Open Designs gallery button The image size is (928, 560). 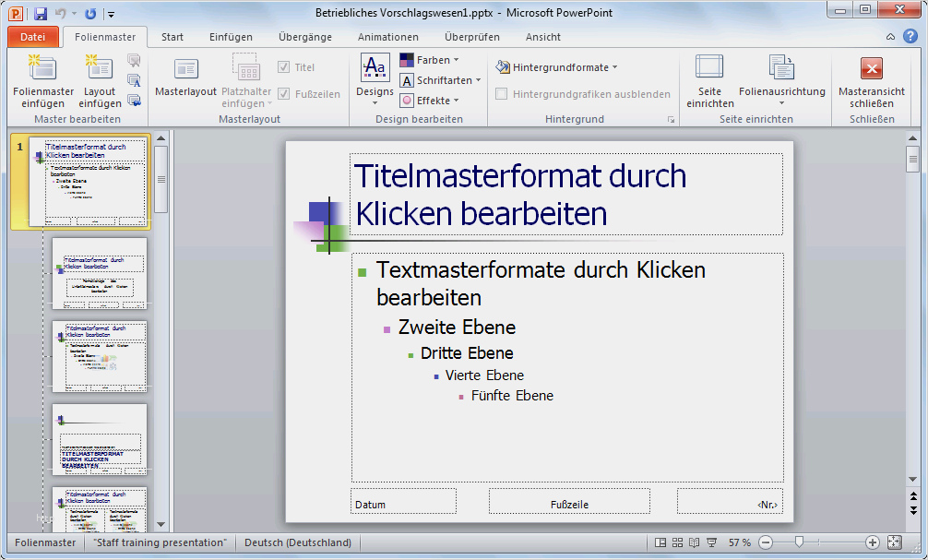375,76
